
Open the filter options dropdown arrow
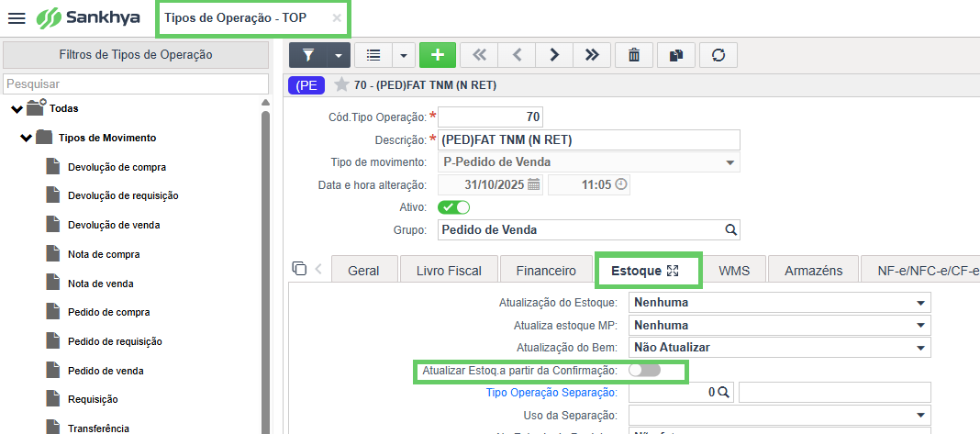pos(339,55)
